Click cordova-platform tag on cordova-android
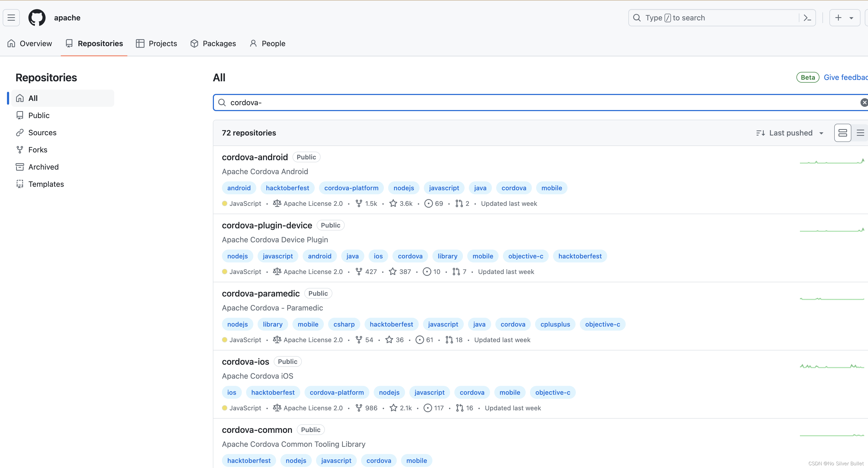Viewport: 868px width, 468px height. [x=351, y=188]
